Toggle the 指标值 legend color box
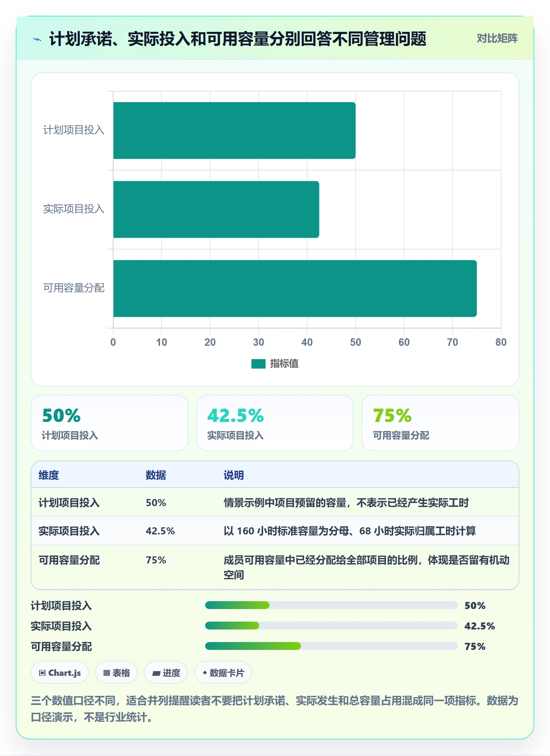This screenshot has height=756, width=550. click(258, 364)
